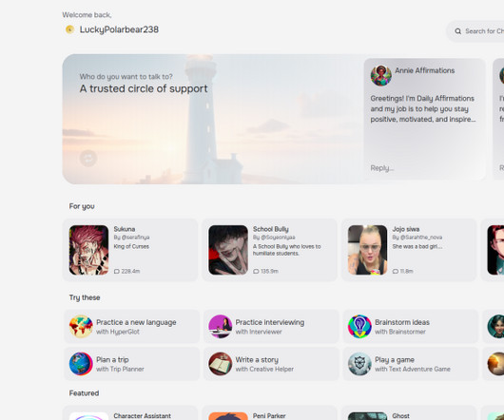This screenshot has height=420, width=504.
Task: Click the 'A trusted circle of support' heading
Action: pos(144,88)
